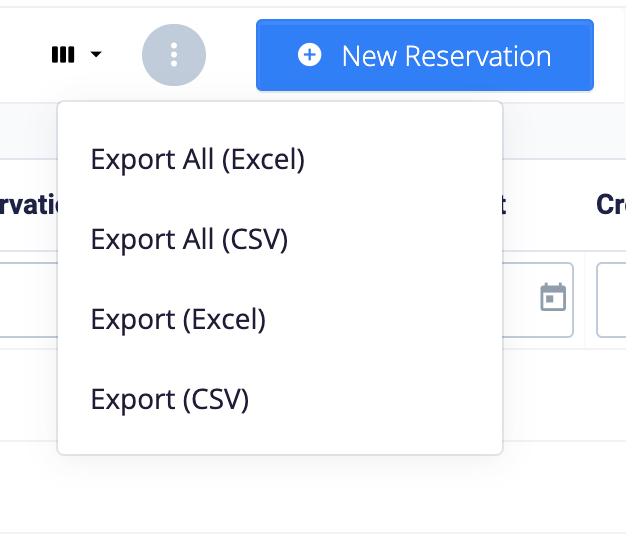Expand the column chooser dropdown arrow
Screen dimensions: 626x536
coord(96,55)
